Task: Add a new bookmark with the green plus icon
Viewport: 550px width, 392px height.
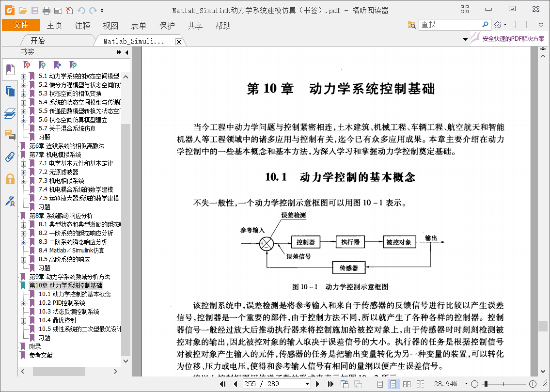Action: pyautogui.click(x=42, y=64)
